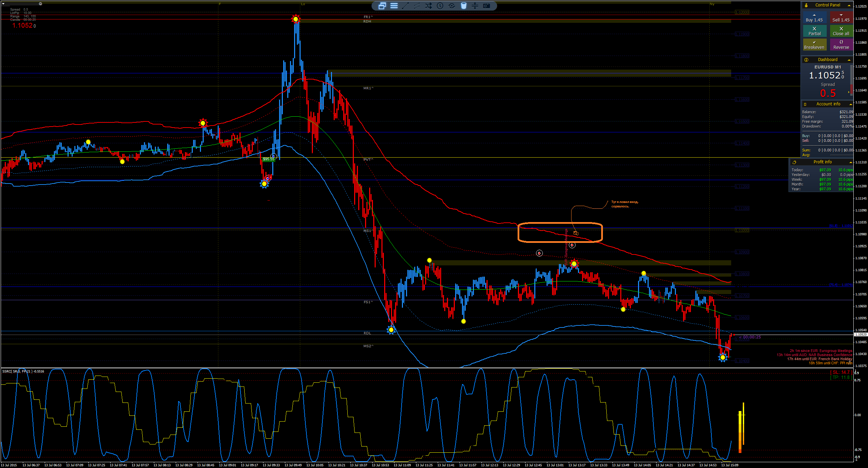This screenshot has width=868, height=468.
Task: Click the eye sync icon in the toolbar
Action: click(x=452, y=6)
